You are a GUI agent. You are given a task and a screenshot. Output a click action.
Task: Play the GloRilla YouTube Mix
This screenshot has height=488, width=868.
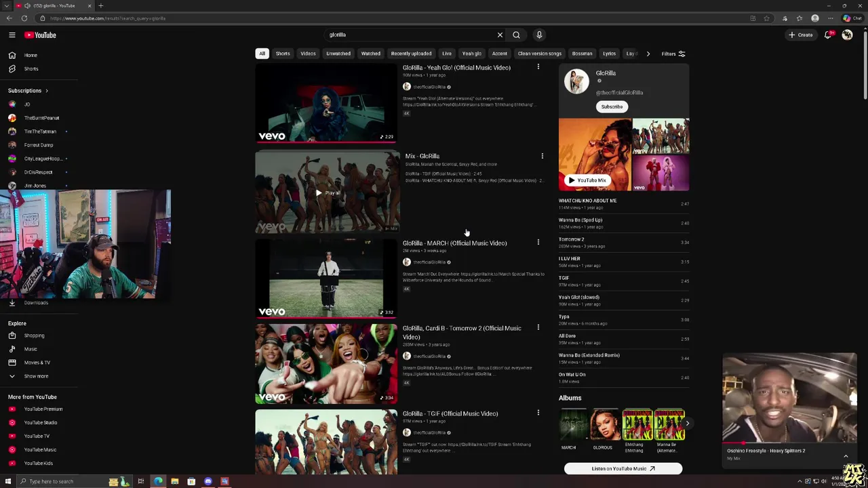(587, 180)
